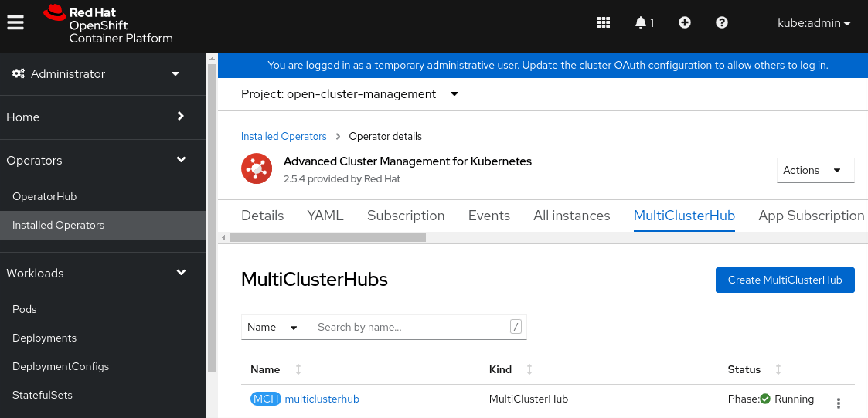
Task: Expand the Home navigation section
Action: click(97, 117)
